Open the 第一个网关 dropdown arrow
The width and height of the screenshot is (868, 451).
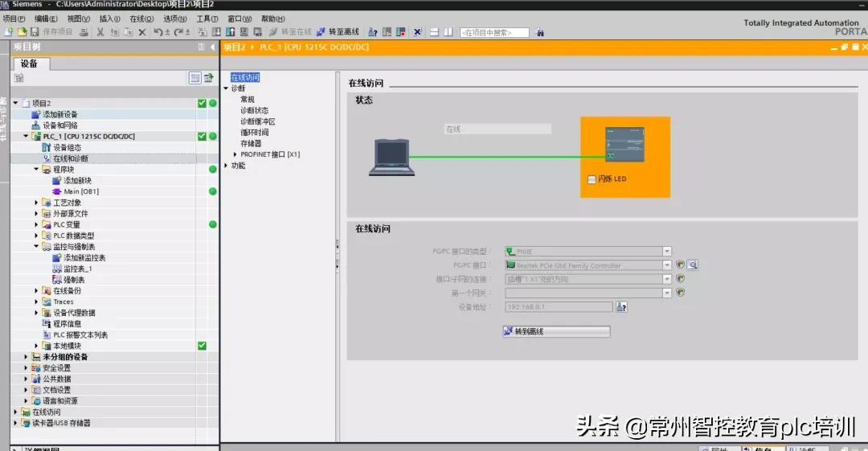(x=667, y=293)
